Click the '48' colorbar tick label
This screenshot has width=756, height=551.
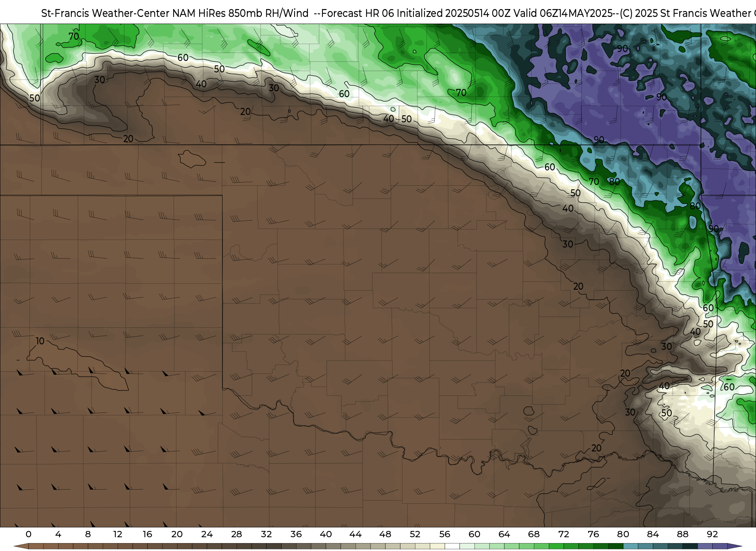(385, 534)
